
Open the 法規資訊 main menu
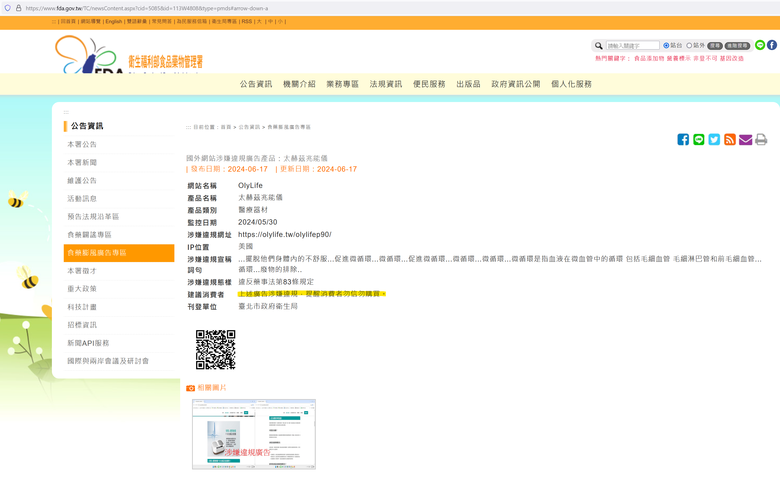pos(386,84)
